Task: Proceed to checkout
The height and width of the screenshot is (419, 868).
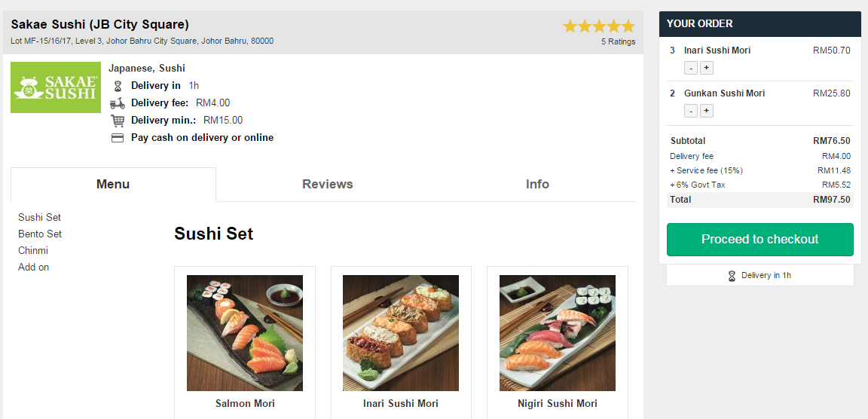Action: pyautogui.click(x=760, y=240)
